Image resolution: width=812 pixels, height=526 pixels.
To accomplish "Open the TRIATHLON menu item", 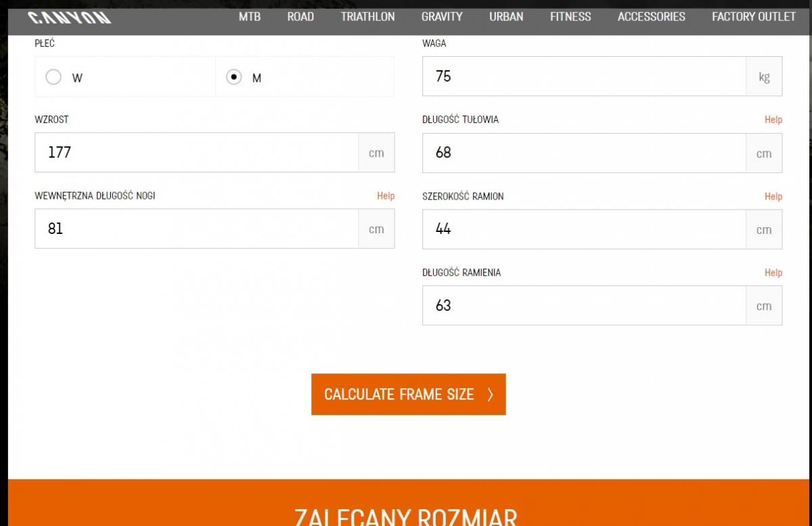I will 367,17.
